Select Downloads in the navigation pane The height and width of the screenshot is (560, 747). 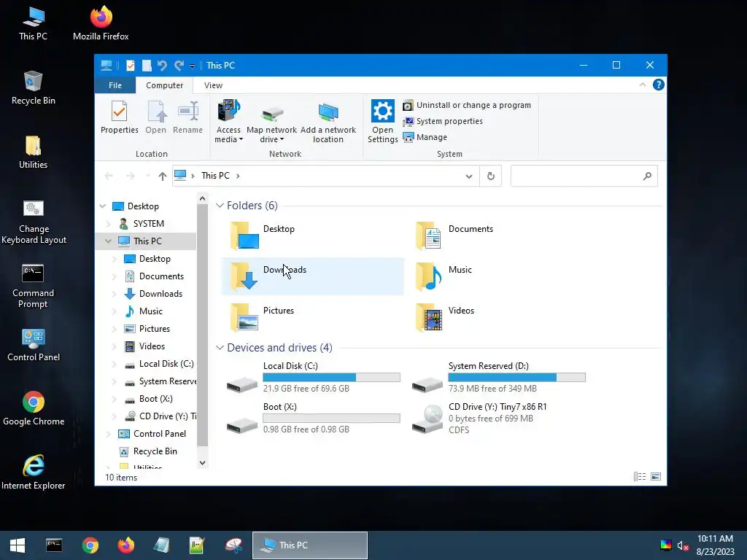tap(160, 294)
